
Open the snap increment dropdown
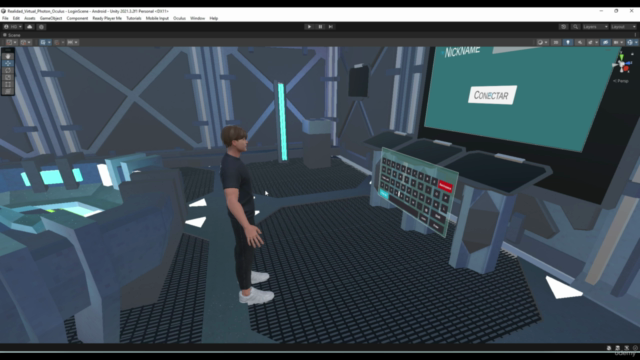73,42
